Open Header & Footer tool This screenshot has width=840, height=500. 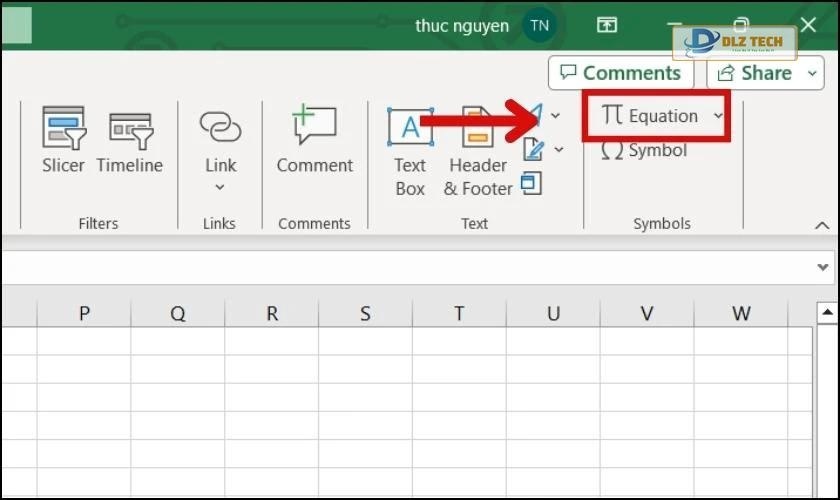(478, 150)
